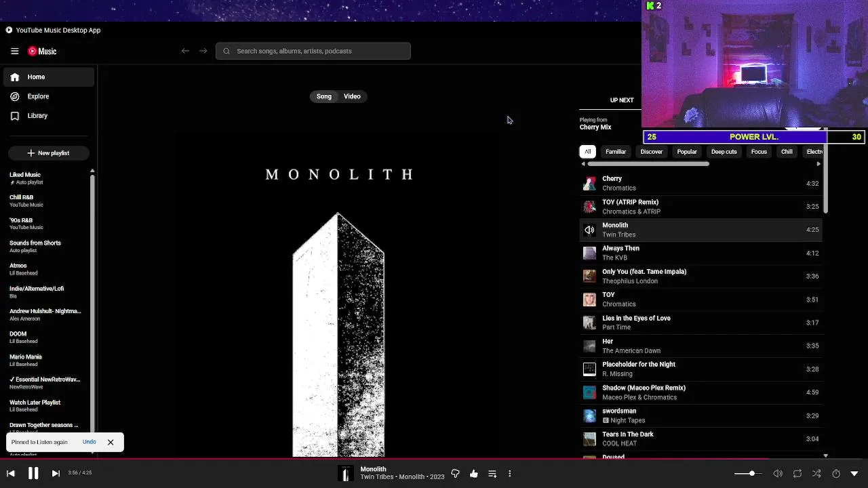Select the Popular filter chip
868x488 pixels.
pyautogui.click(x=687, y=152)
